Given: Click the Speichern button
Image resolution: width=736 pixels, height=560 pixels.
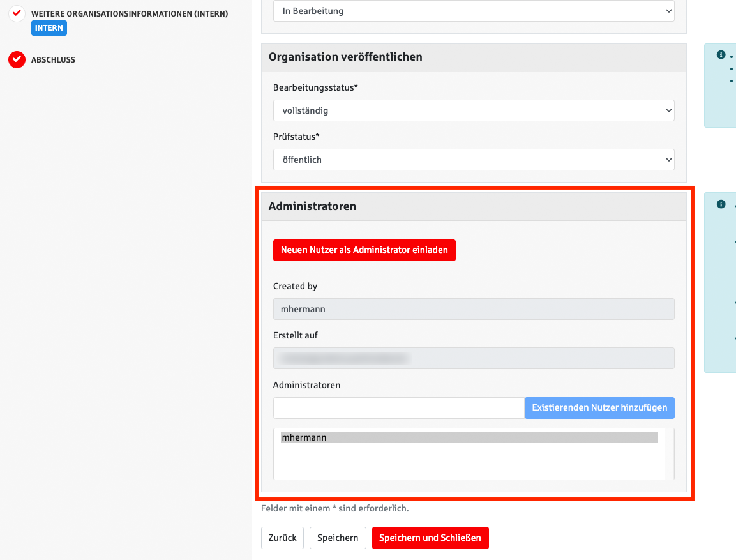Looking at the screenshot, I should pyautogui.click(x=338, y=538).
